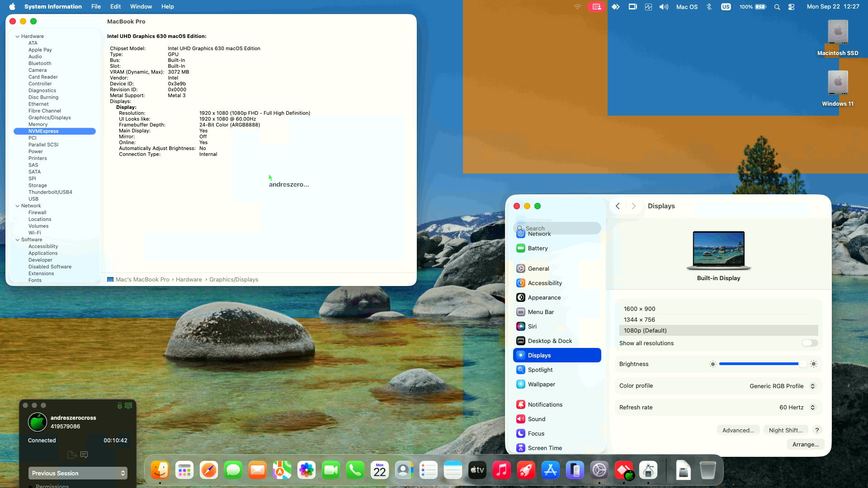Open Desktop & Dock settings in sidebar
Screen dimensions: 868x488
click(557, 341)
